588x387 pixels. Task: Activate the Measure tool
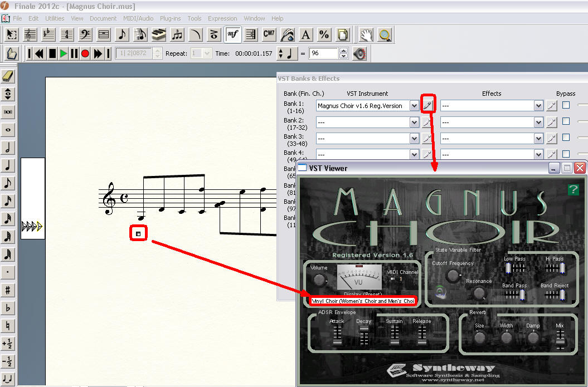coord(104,35)
